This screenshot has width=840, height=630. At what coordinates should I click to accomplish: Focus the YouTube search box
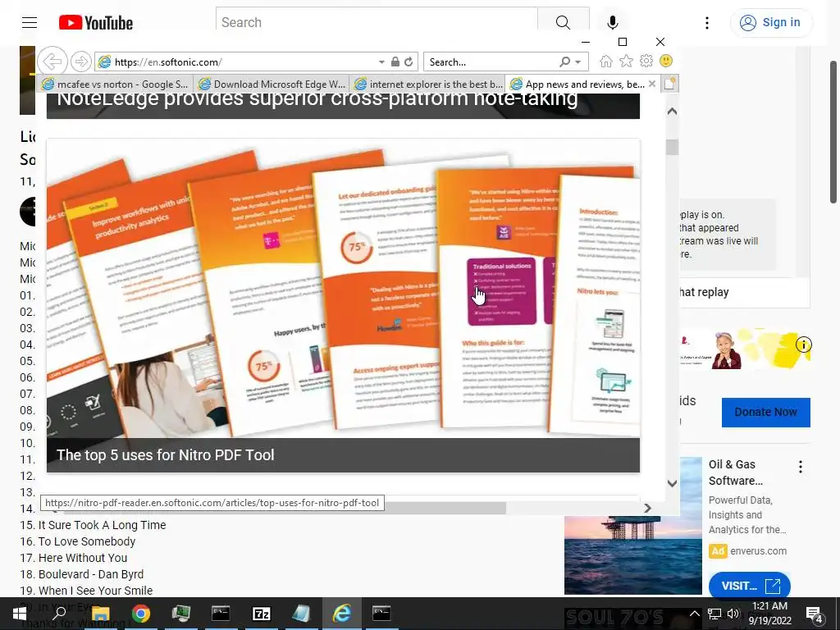click(x=377, y=22)
